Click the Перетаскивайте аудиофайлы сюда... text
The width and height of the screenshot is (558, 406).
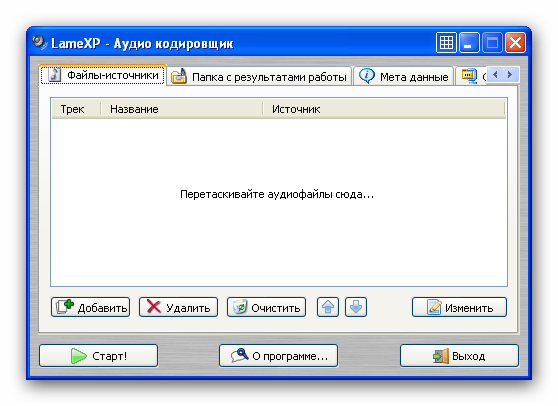coord(277,194)
